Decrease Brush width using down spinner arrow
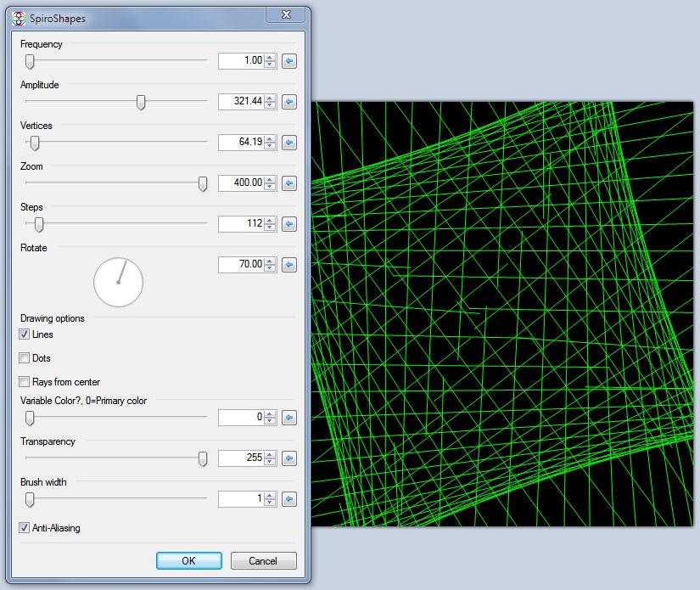Viewport: 700px width, 590px height. coord(270,503)
